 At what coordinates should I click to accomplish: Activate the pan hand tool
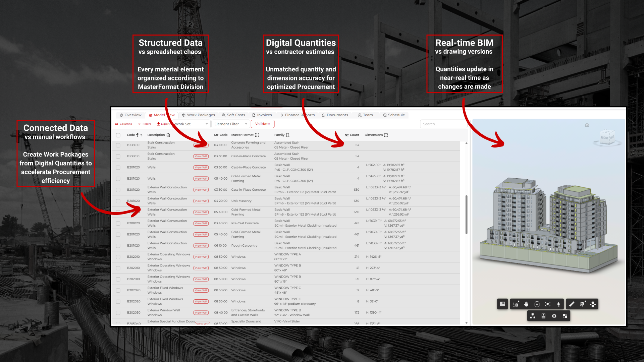point(526,304)
